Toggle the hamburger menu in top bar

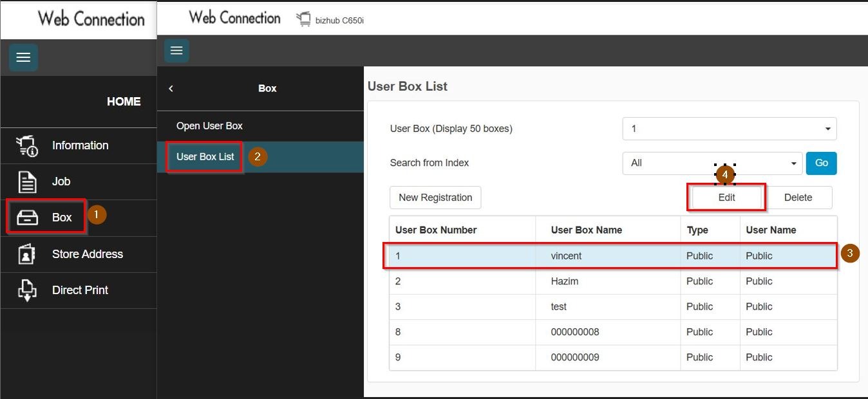click(176, 51)
